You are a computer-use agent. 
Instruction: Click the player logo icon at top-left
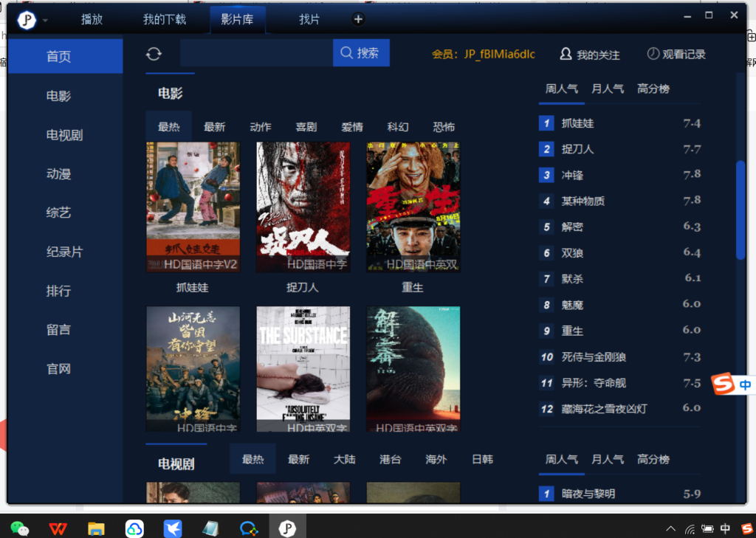click(27, 20)
